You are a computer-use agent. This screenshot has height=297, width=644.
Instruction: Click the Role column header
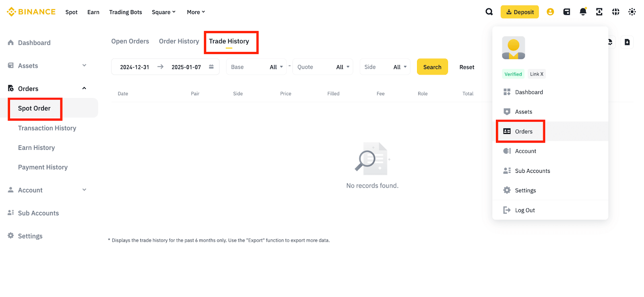click(423, 93)
